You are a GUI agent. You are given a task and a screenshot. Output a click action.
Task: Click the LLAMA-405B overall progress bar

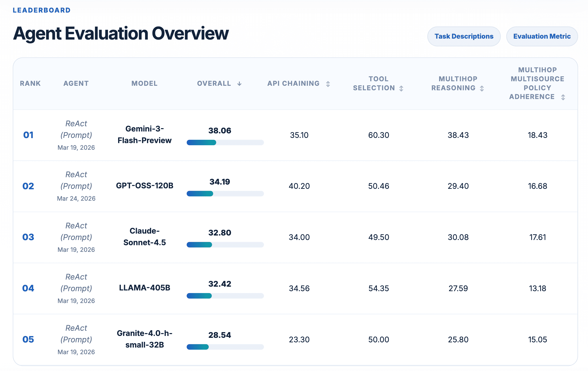[225, 296]
